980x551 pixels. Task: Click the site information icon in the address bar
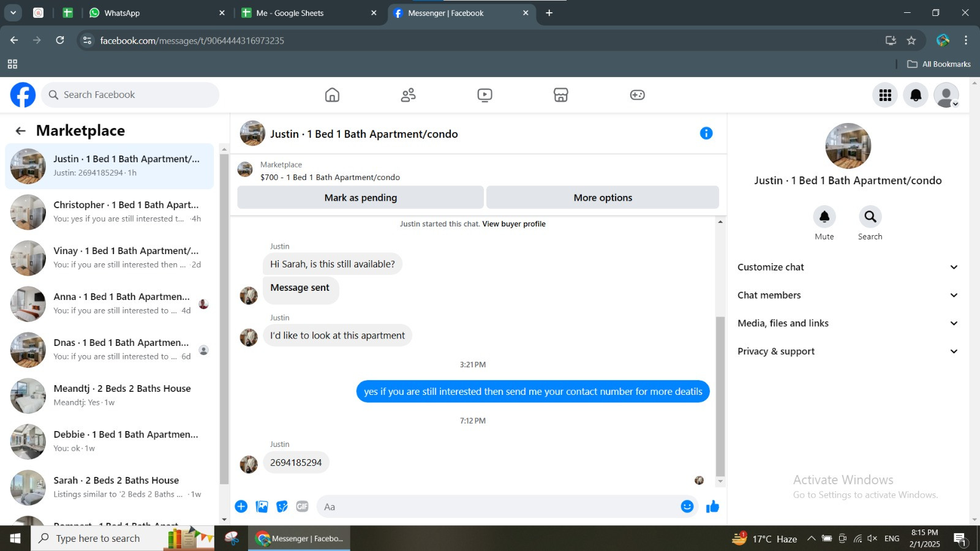pyautogui.click(x=87, y=40)
